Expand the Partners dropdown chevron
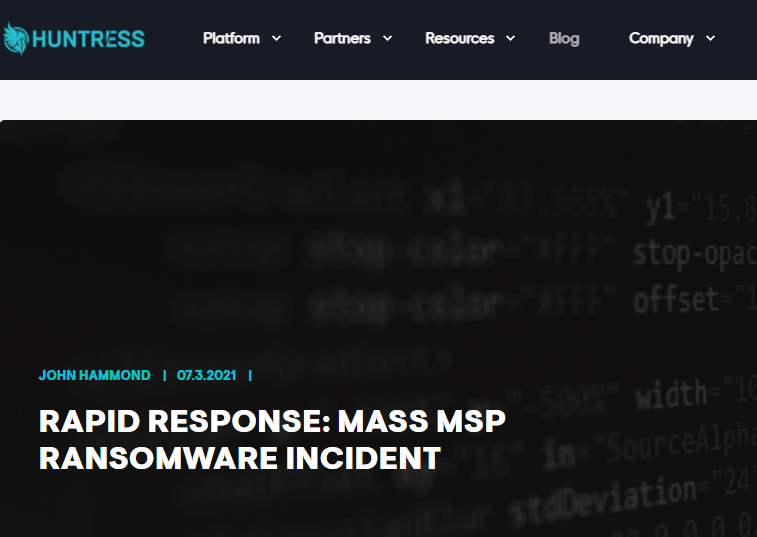 [387, 38]
